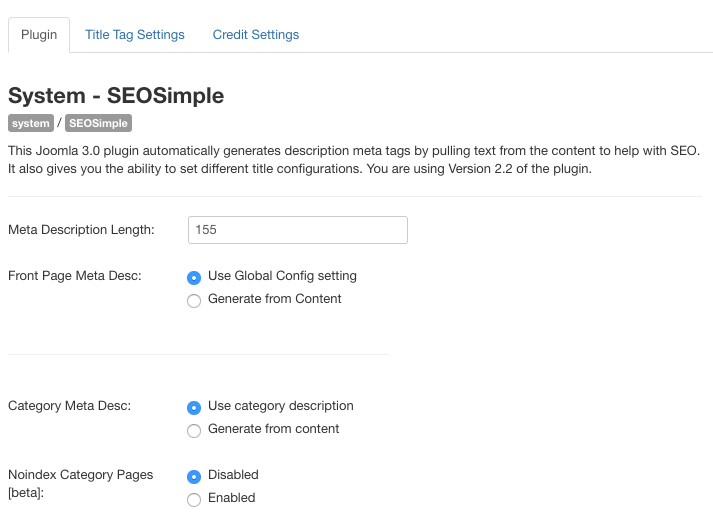Click the plugin description paragraph
This screenshot has height=524, width=713.
(354, 160)
